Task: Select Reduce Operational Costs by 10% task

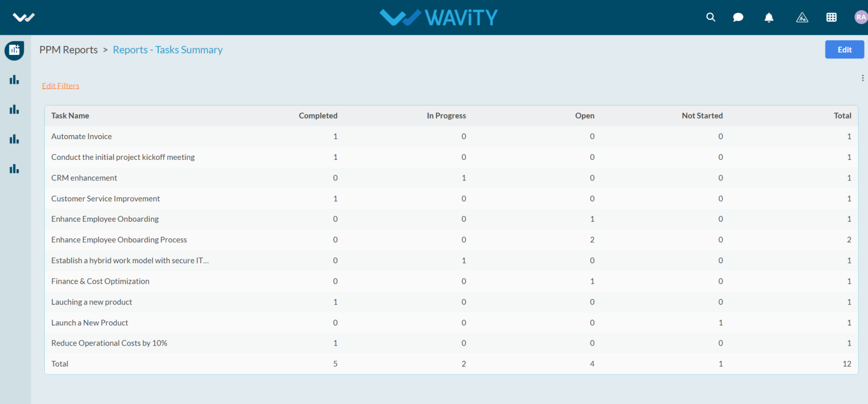Action: click(109, 343)
